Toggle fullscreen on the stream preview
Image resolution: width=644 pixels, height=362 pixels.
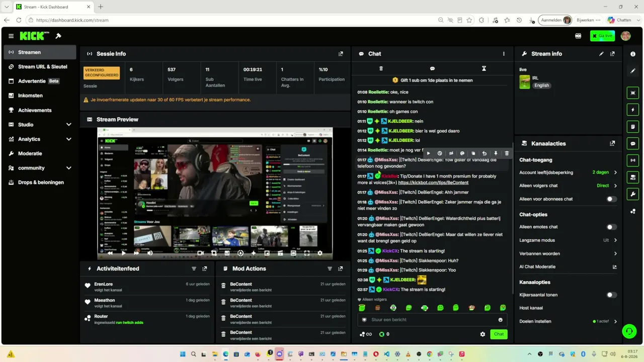307,253
